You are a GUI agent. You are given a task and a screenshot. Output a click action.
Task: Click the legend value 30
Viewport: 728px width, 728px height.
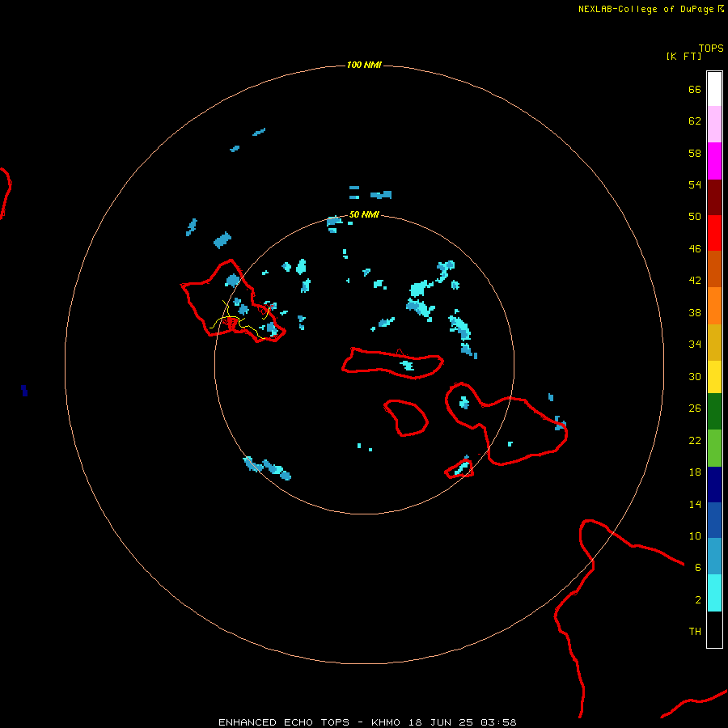(695, 376)
